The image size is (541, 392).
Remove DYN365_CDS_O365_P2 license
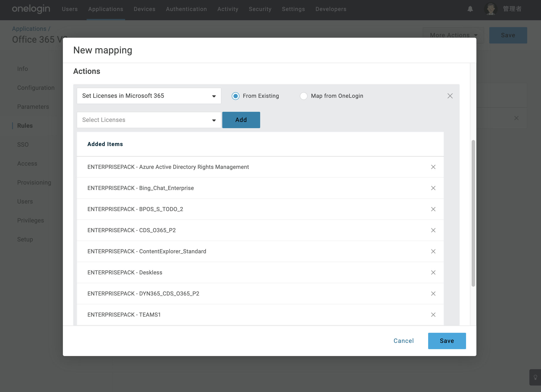[x=433, y=294]
